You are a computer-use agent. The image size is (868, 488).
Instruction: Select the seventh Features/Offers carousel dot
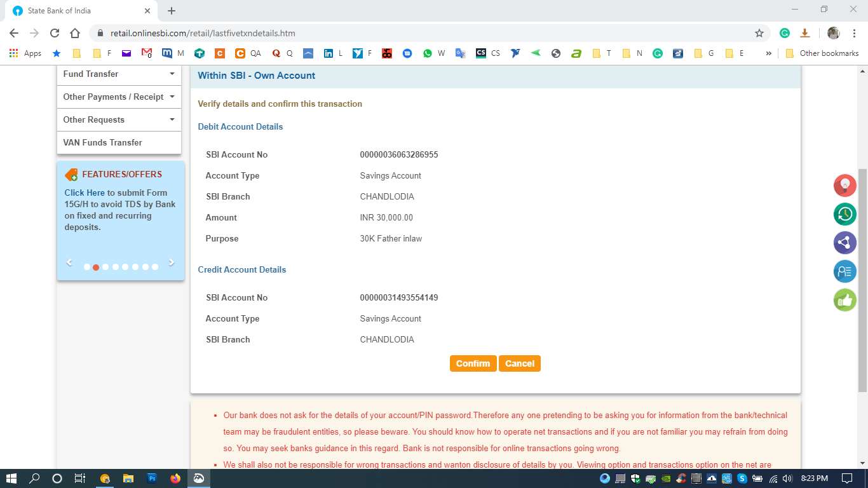click(x=145, y=267)
